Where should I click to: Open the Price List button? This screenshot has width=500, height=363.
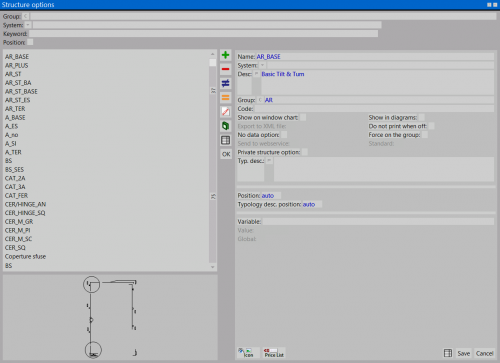coord(274,353)
